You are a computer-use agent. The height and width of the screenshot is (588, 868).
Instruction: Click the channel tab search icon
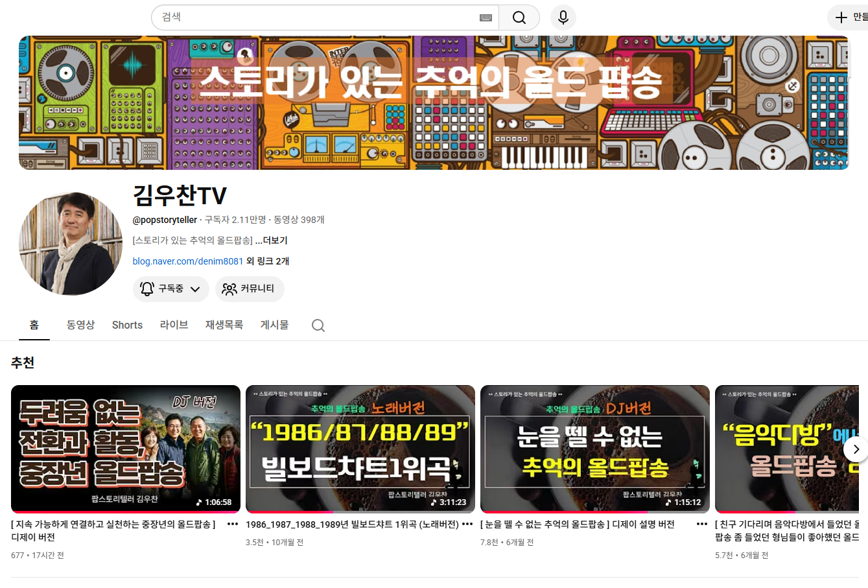point(318,325)
